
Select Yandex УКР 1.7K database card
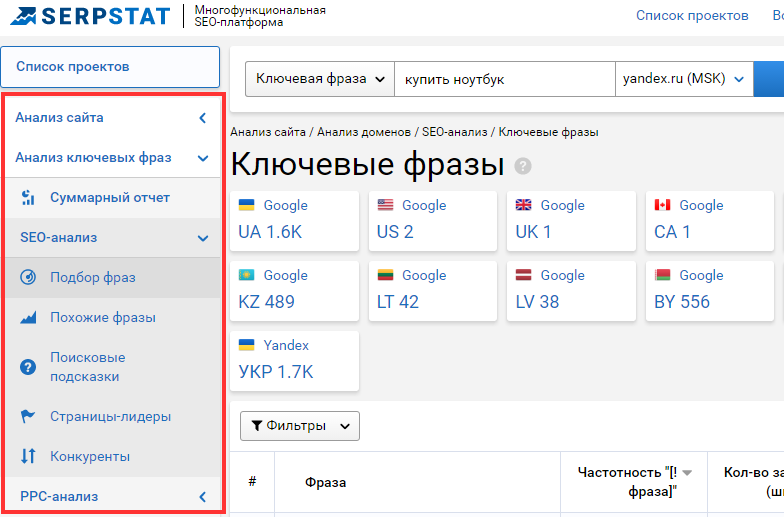[294, 361]
